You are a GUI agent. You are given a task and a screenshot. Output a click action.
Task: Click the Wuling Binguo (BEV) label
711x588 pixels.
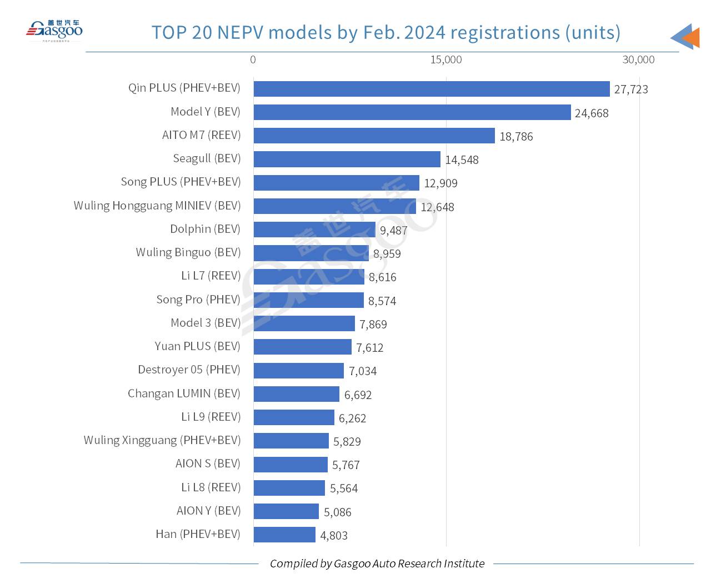point(188,252)
